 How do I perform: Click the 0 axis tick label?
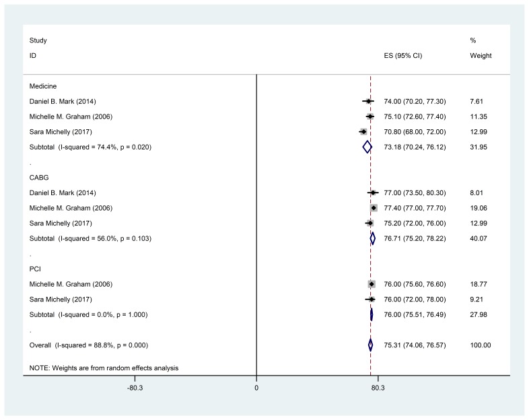(256, 388)
